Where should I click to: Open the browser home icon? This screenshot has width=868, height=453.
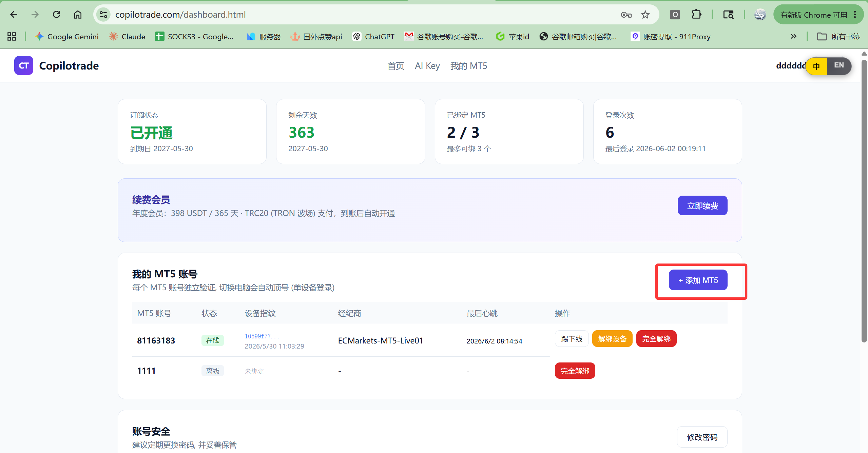[x=78, y=15]
